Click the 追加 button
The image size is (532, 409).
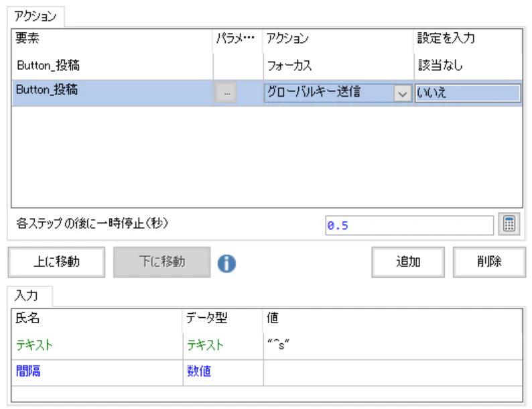[408, 261]
